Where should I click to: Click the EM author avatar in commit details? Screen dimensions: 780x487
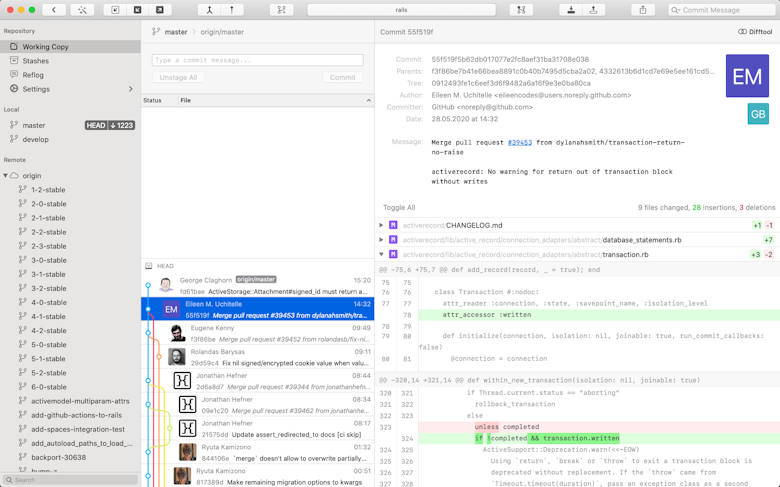(x=747, y=76)
